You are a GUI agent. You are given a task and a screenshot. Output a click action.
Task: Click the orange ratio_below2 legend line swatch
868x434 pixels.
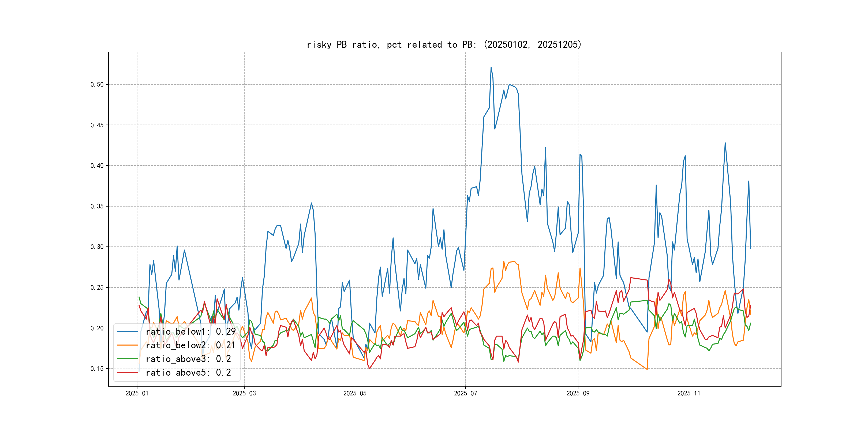pos(127,345)
